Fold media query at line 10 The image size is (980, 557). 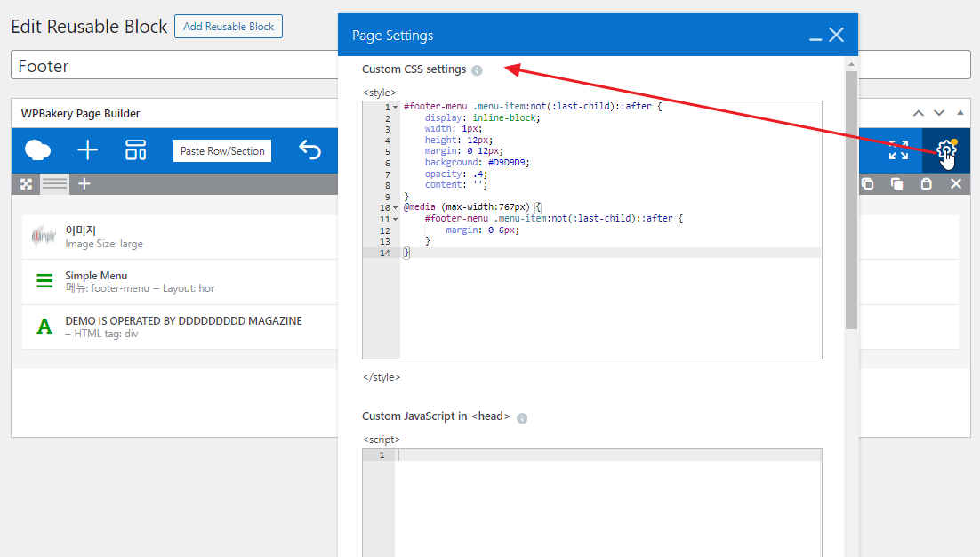395,207
